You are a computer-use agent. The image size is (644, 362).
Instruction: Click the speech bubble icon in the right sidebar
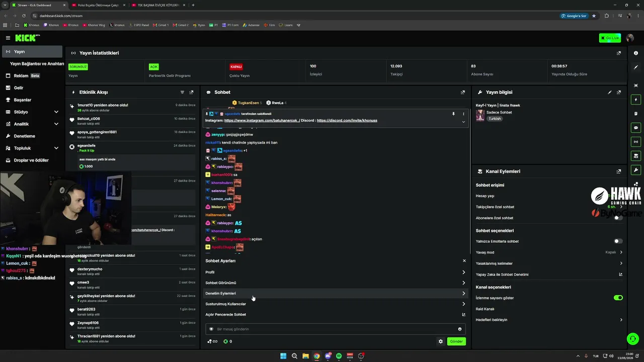click(x=636, y=128)
